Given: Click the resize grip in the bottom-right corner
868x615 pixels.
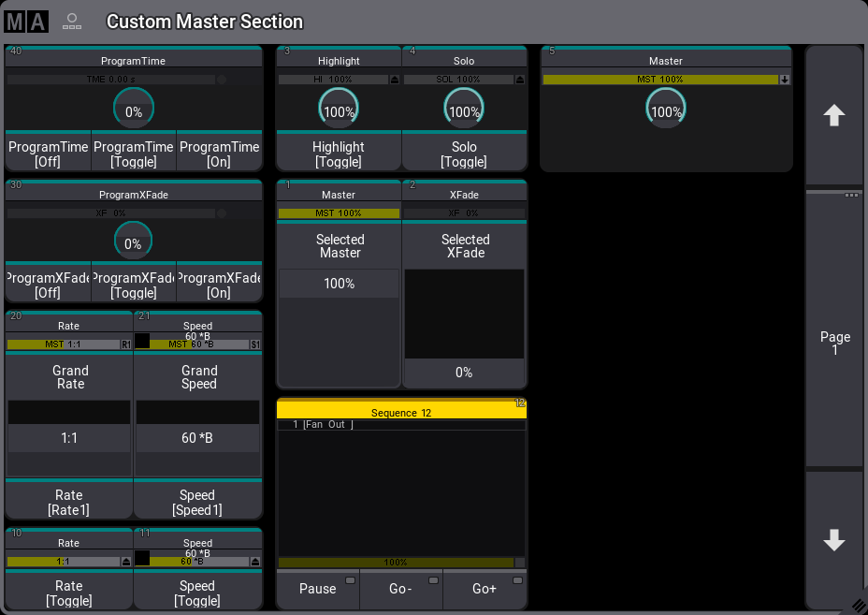Looking at the screenshot, I should [x=859, y=607].
